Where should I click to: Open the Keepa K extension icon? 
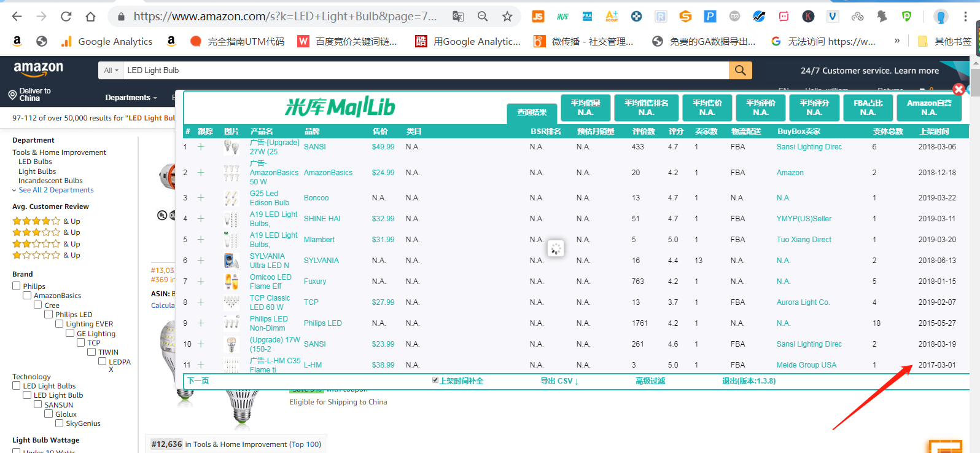coord(808,17)
